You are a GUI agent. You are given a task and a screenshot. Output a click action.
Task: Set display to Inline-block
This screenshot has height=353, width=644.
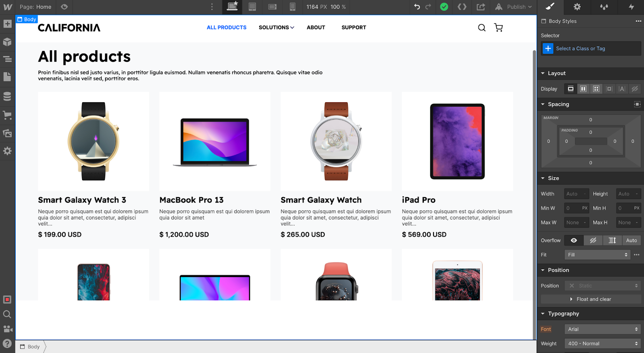pos(609,89)
